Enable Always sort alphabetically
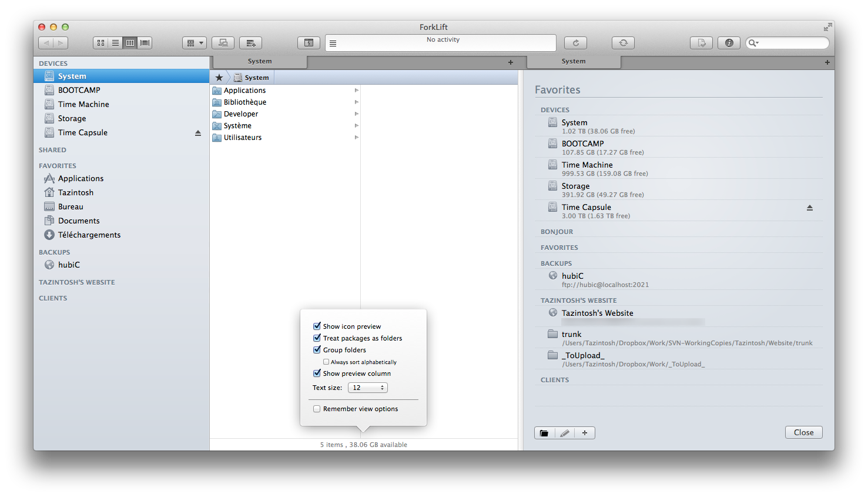Viewport: 868px width, 497px height. [x=326, y=362]
